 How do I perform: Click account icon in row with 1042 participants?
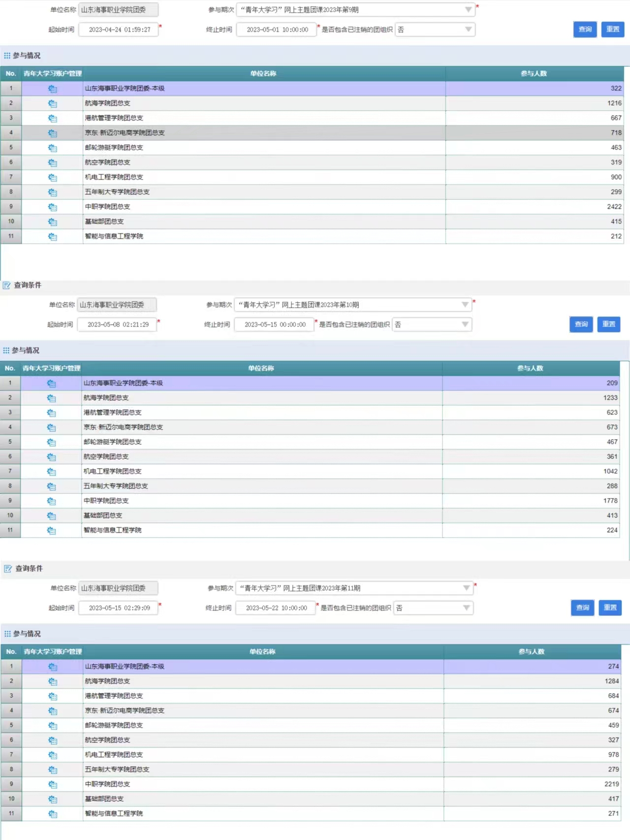51,472
